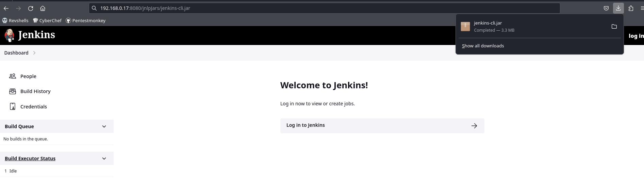Click the browser forward arrow
The height and width of the screenshot is (180, 644).
18,8
